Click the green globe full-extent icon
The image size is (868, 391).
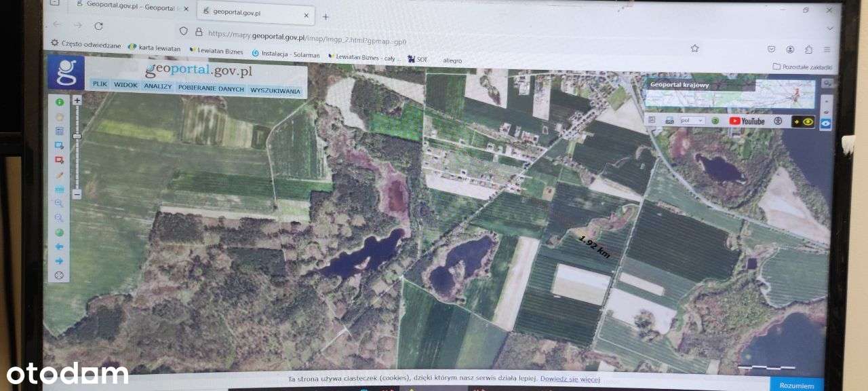[59, 232]
